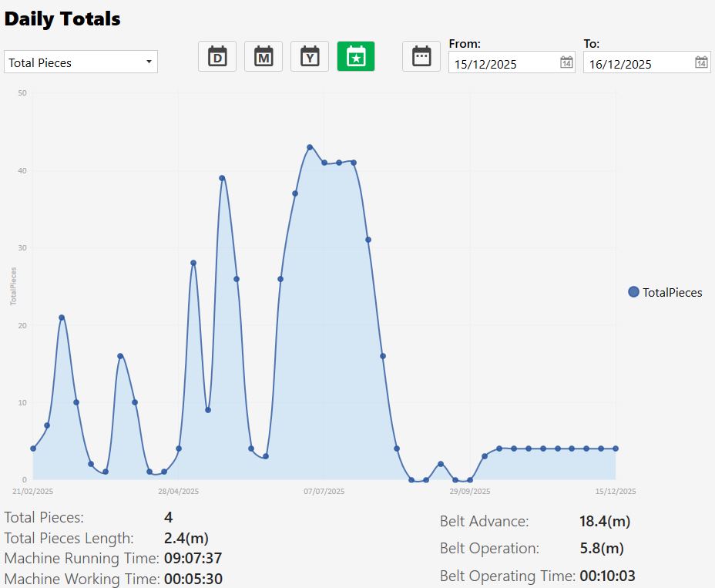Click the TotalPieces legend color dot

(x=633, y=292)
